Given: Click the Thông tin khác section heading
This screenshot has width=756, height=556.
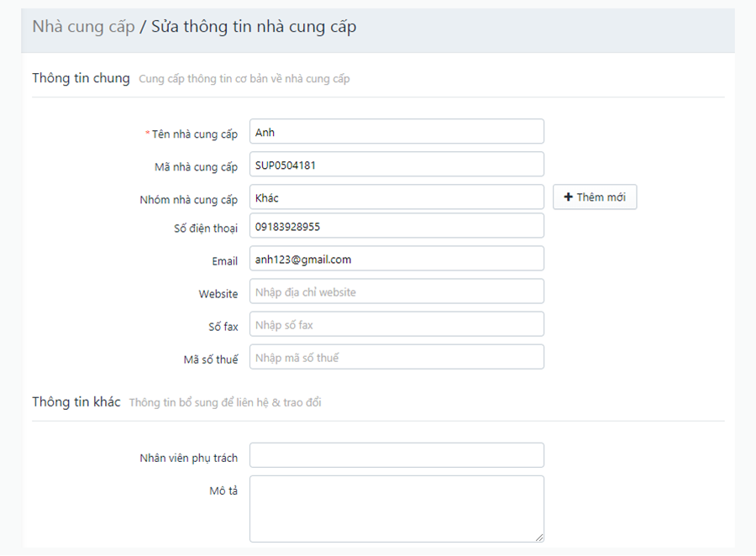Looking at the screenshot, I should coord(76,401).
